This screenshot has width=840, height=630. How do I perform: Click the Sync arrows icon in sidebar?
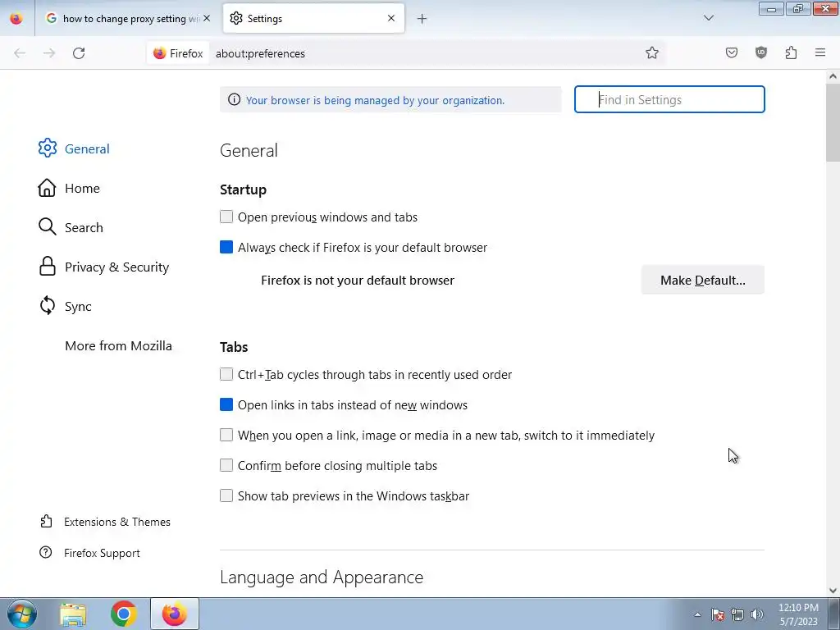[47, 306]
